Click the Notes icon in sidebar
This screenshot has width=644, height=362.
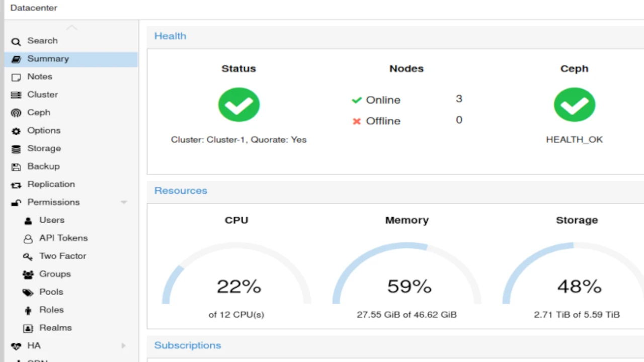pos(16,77)
